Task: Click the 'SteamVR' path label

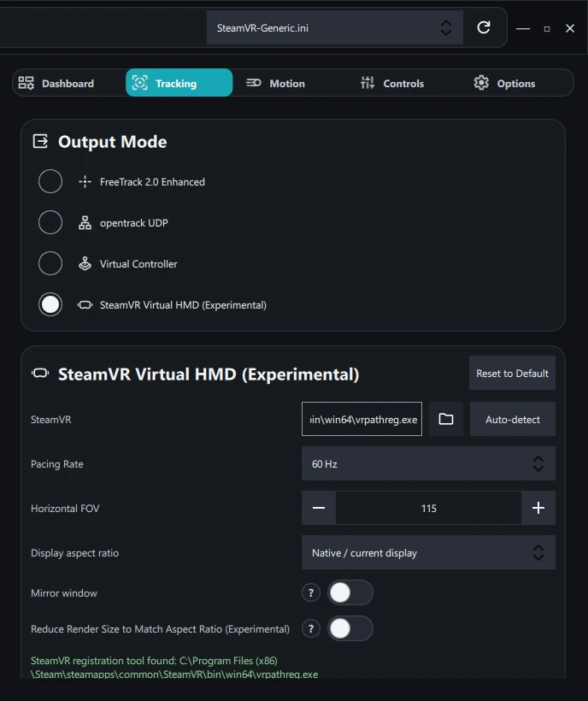Action: coord(50,420)
